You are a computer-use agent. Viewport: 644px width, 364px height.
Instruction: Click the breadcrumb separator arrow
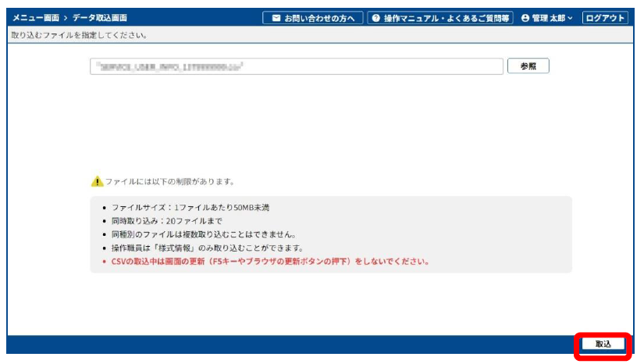(66, 18)
